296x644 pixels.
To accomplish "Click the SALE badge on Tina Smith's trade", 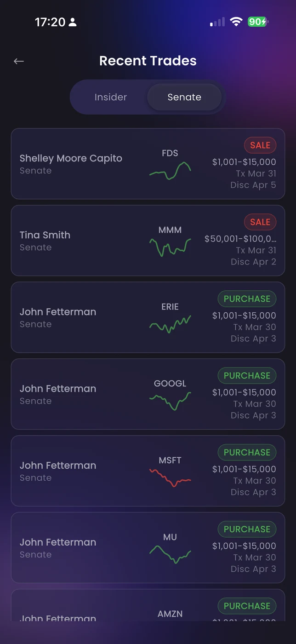I will 260,222.
